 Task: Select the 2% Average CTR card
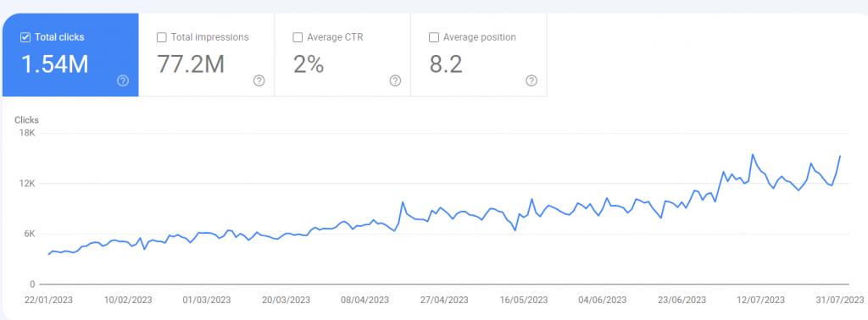click(x=342, y=55)
